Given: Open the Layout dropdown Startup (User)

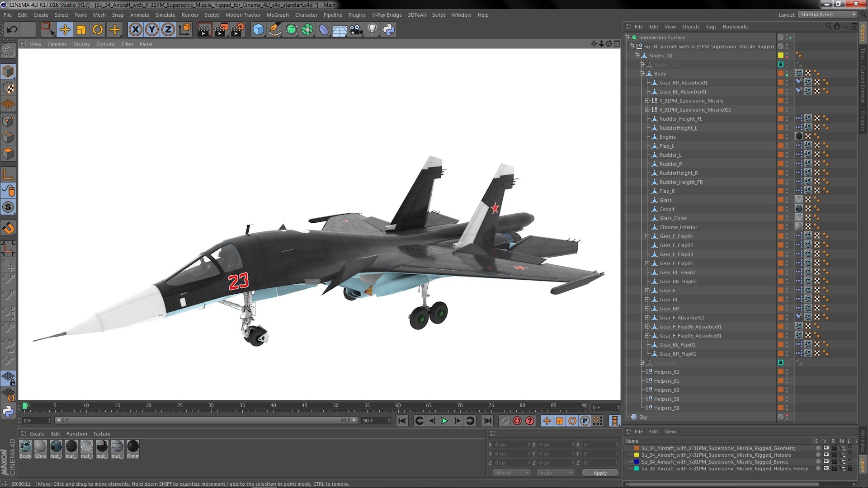Looking at the screenshot, I should coord(827,14).
